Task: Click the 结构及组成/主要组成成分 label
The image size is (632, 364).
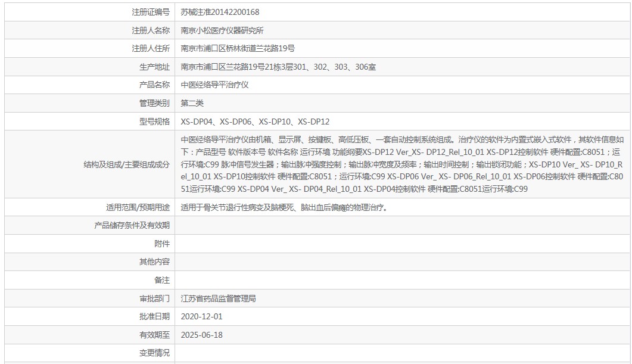Action: click(x=126, y=164)
